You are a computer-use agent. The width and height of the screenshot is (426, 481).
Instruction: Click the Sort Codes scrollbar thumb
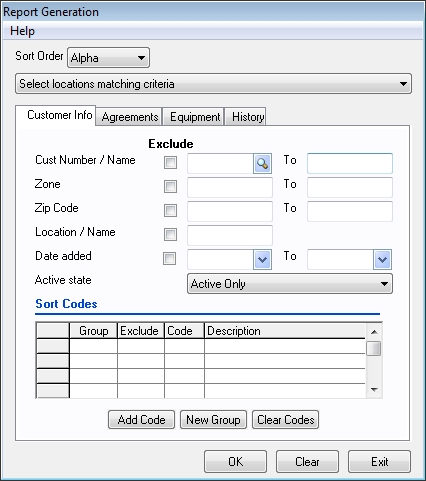(374, 348)
